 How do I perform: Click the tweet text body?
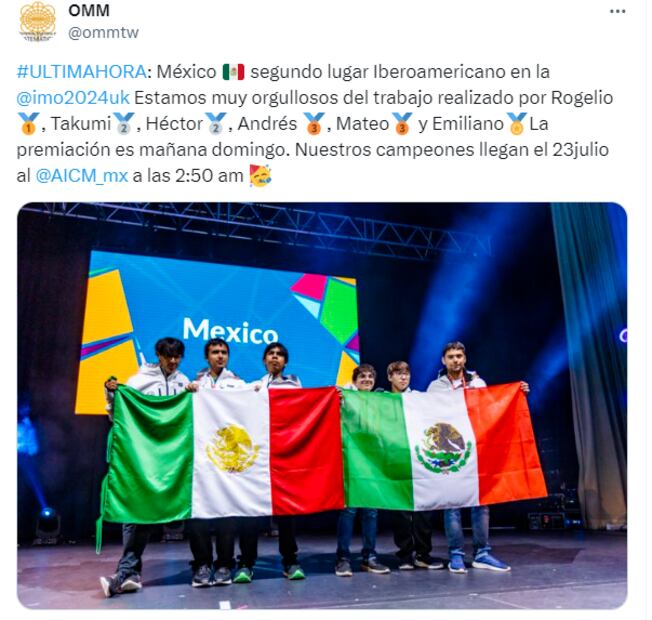pos(315,124)
